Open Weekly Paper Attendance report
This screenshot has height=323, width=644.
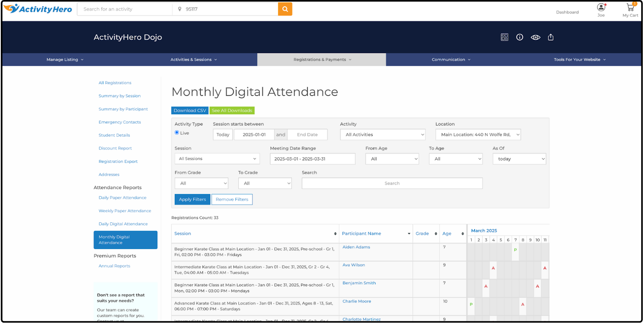click(125, 211)
